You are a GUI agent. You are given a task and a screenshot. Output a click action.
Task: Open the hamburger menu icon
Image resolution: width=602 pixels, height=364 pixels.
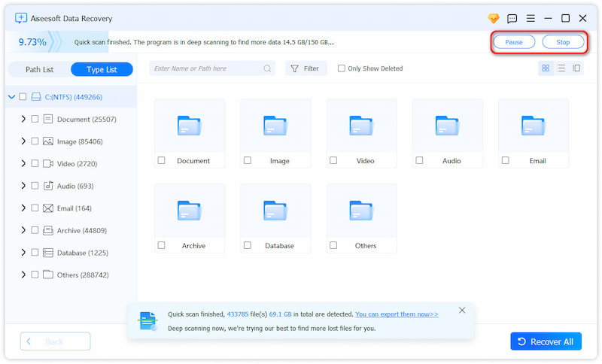coord(531,18)
